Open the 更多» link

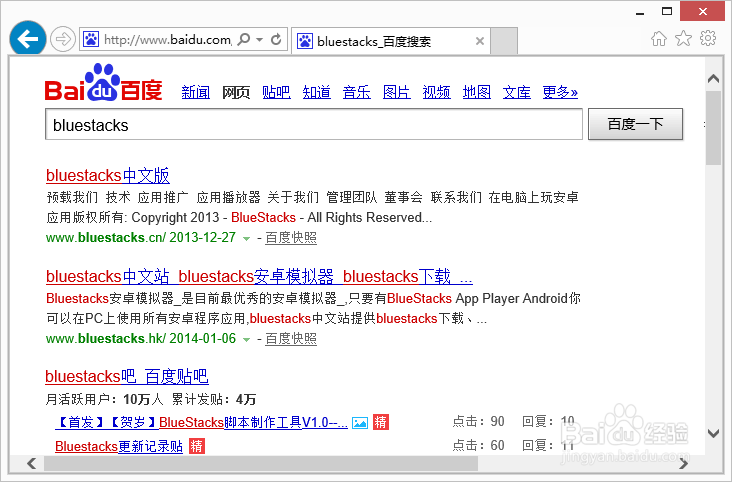point(560,92)
